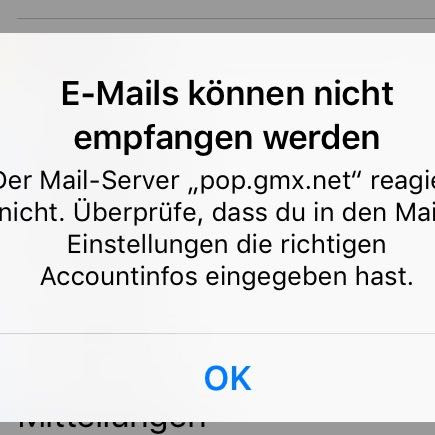This screenshot has width=435, height=435.
Task: Click the dimmed background above the alert
Action: [x=217, y=16]
